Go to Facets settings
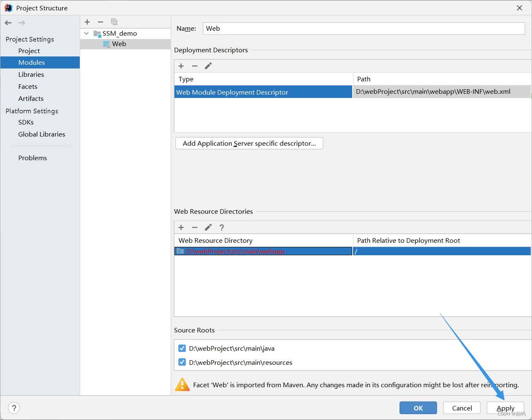The width and height of the screenshot is (532, 420). (x=28, y=86)
